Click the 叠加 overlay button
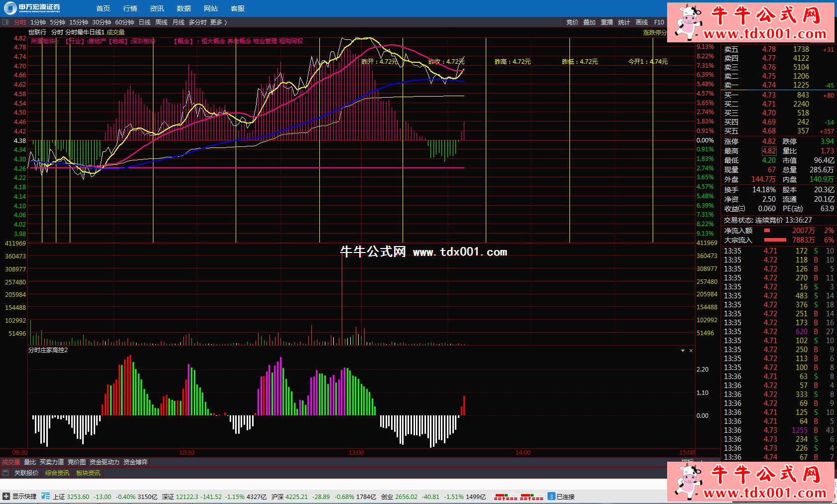Image resolution: width=837 pixels, height=504 pixels. tap(589, 22)
